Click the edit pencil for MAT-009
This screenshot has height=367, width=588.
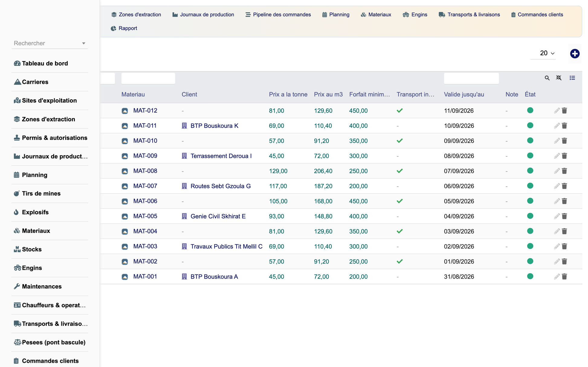click(x=557, y=156)
